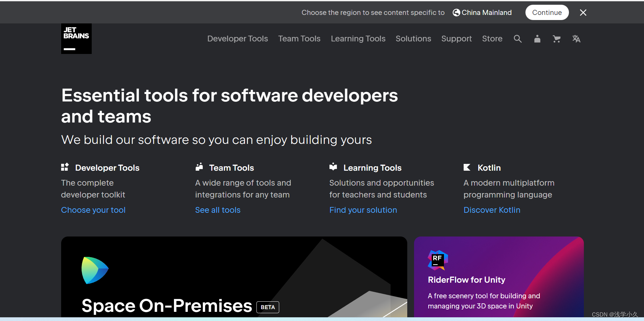
Task: Open the Developer Tools nav menu
Action: (238, 39)
